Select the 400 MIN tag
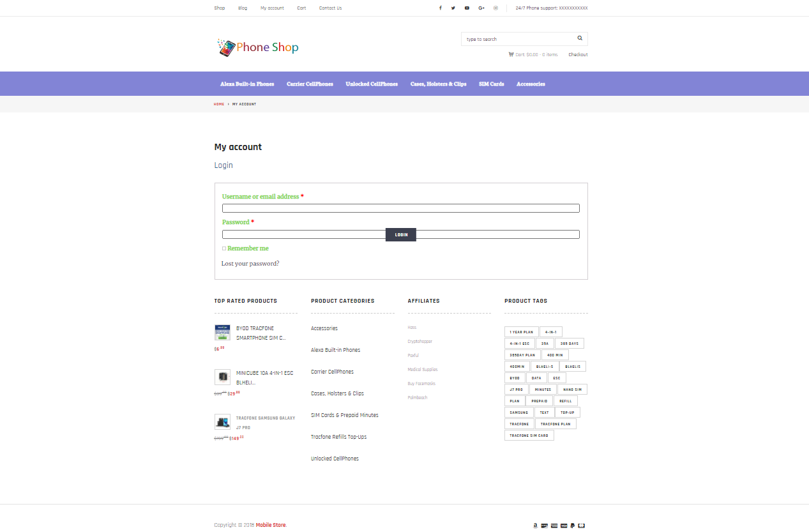The width and height of the screenshot is (809, 532). [556, 355]
